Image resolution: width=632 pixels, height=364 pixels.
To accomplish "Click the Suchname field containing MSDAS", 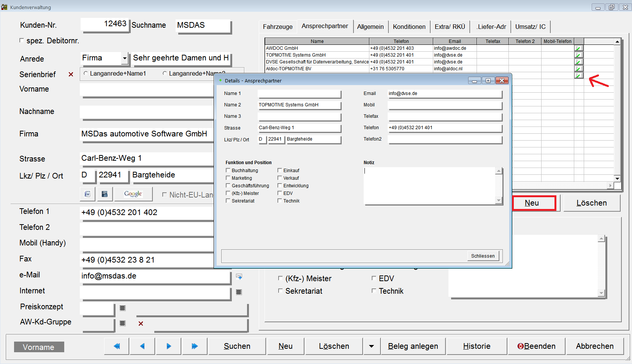I will tap(203, 25).
